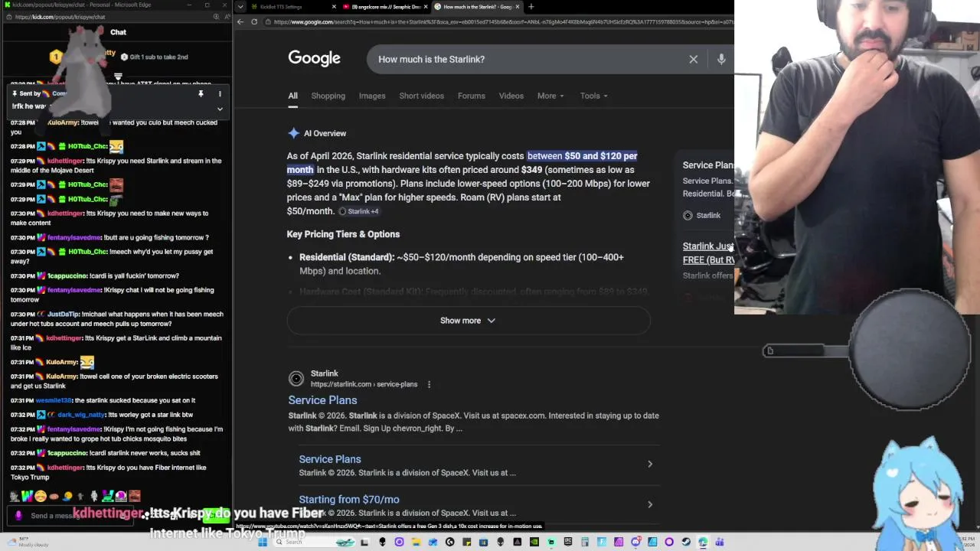Select the All results tab
Screen dimensions: 980x551
pos(292,96)
